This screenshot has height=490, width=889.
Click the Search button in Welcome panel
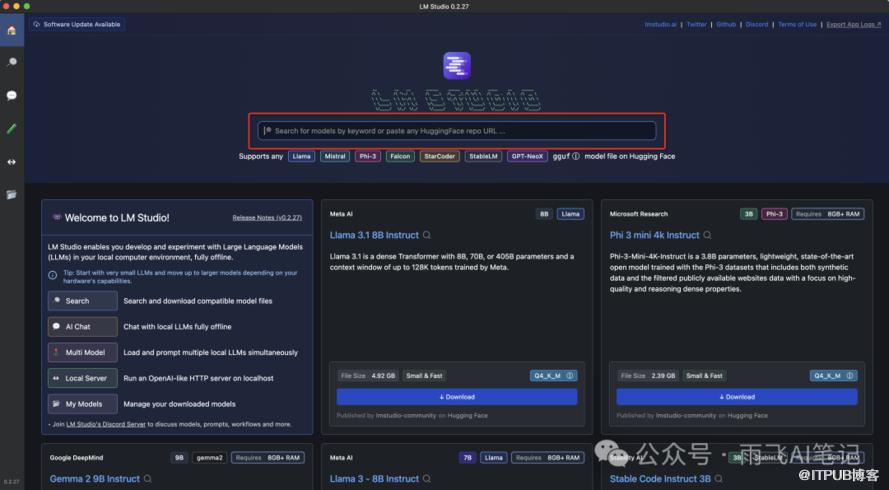pos(83,301)
